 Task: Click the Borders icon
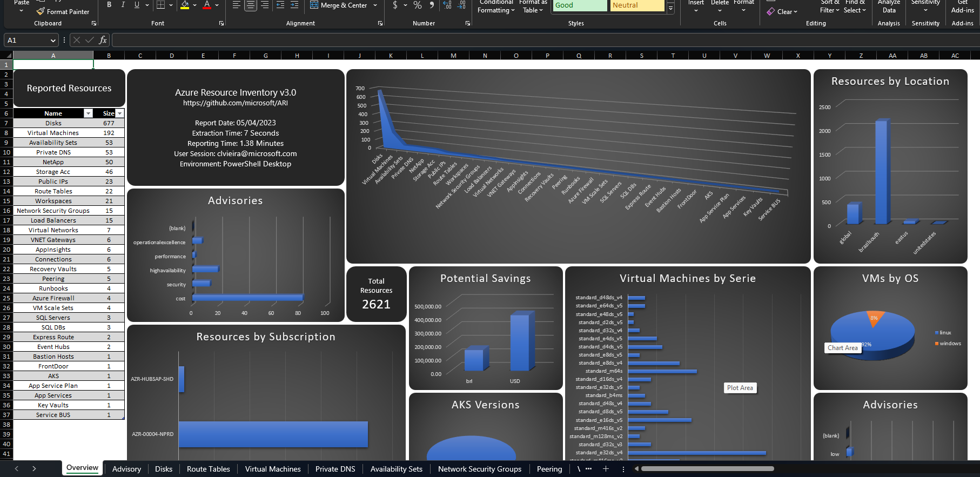(x=161, y=5)
